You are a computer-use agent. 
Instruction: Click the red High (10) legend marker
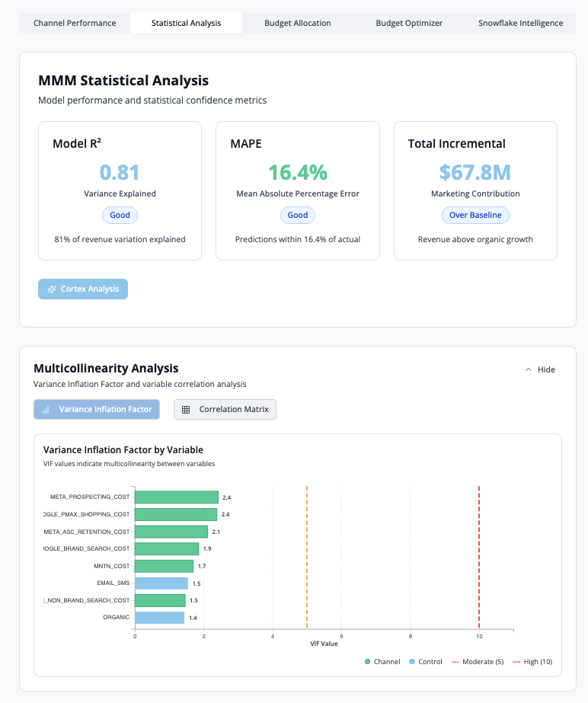pyautogui.click(x=517, y=662)
